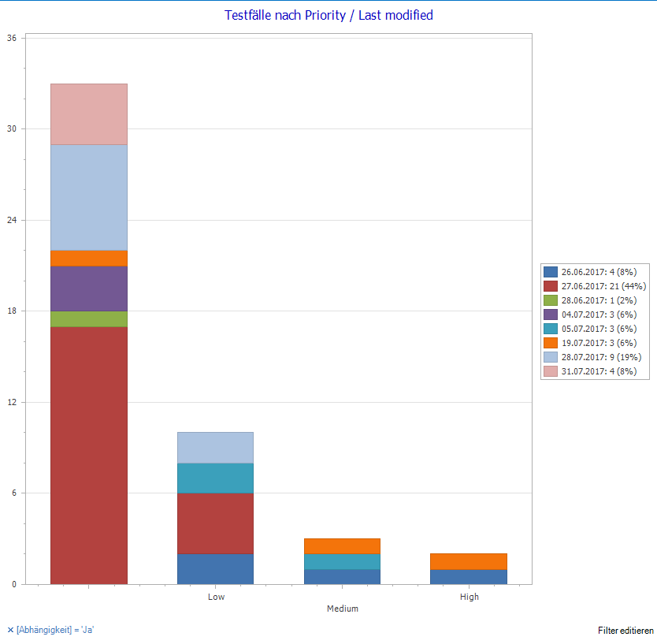Open Filter editieren
This screenshot has height=644, width=657.
[x=625, y=631]
